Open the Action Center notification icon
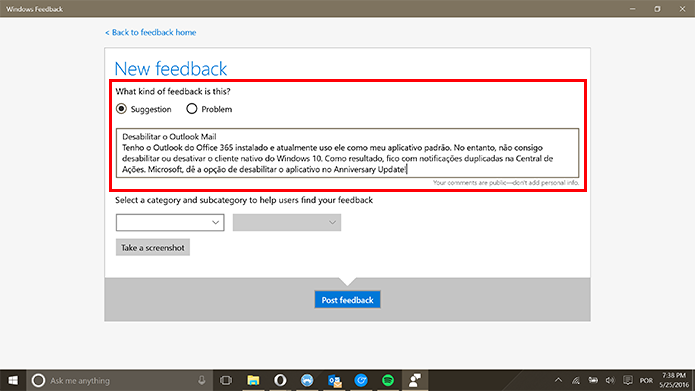This screenshot has width=695, height=391. coord(628,380)
